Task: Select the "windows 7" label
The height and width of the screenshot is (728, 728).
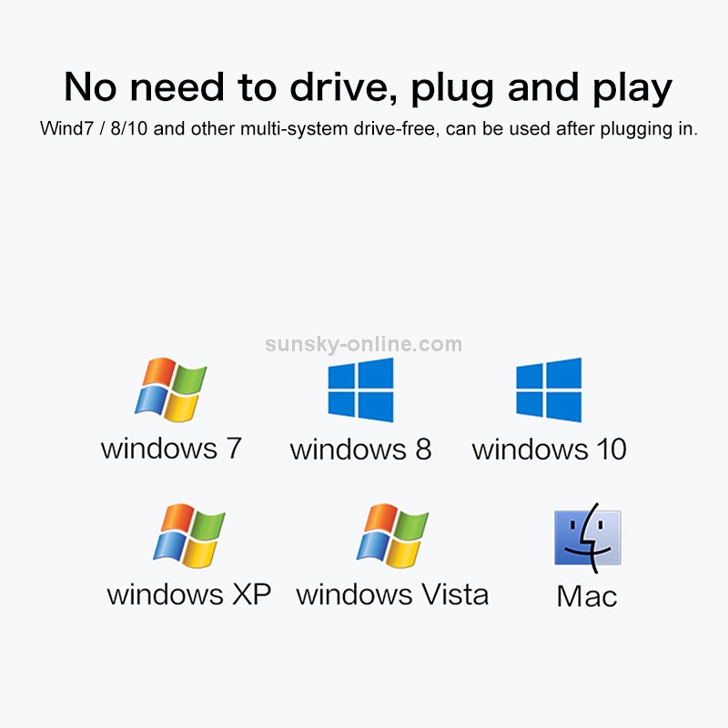Action: point(171,449)
